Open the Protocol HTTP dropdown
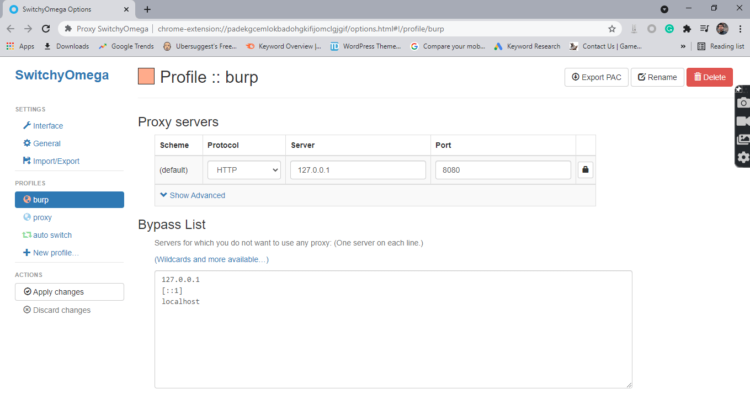Screen dimensions: 750x400 tap(244, 170)
